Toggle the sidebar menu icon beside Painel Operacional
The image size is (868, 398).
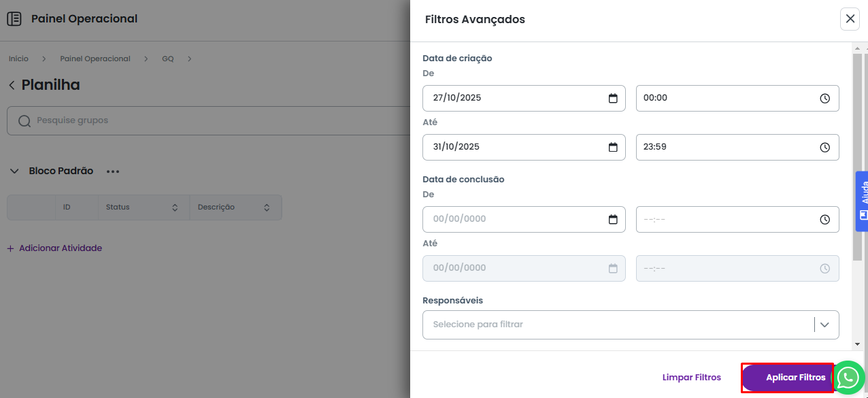click(14, 19)
